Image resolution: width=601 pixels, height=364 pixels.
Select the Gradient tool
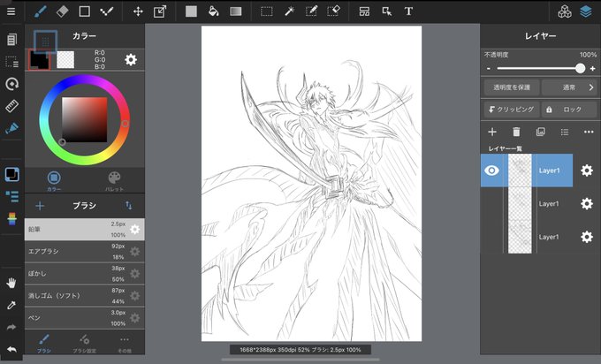[236, 11]
